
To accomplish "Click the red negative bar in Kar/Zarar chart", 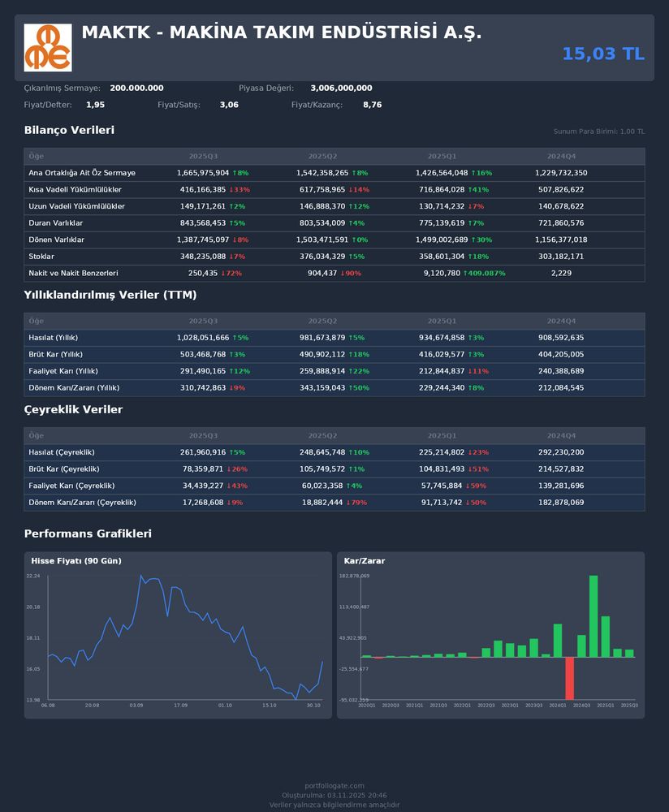I will tap(570, 678).
